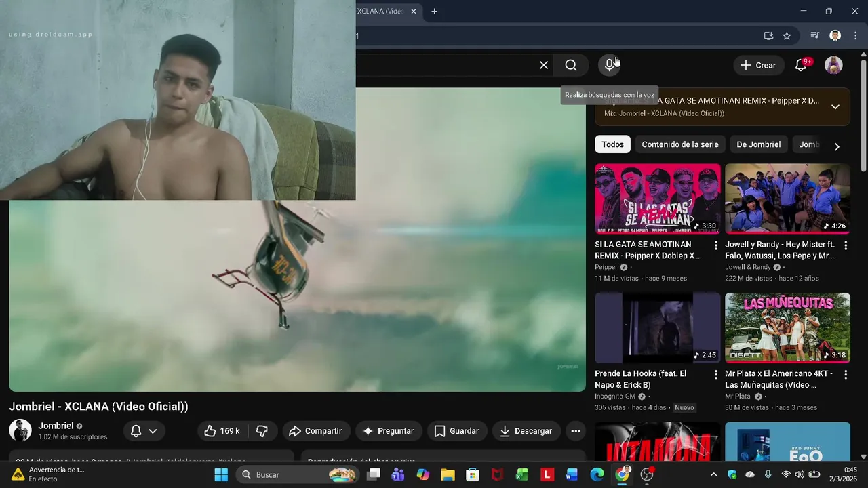Click the system tray Wi-Fi icon
The width and height of the screenshot is (868, 488).
[x=786, y=474]
